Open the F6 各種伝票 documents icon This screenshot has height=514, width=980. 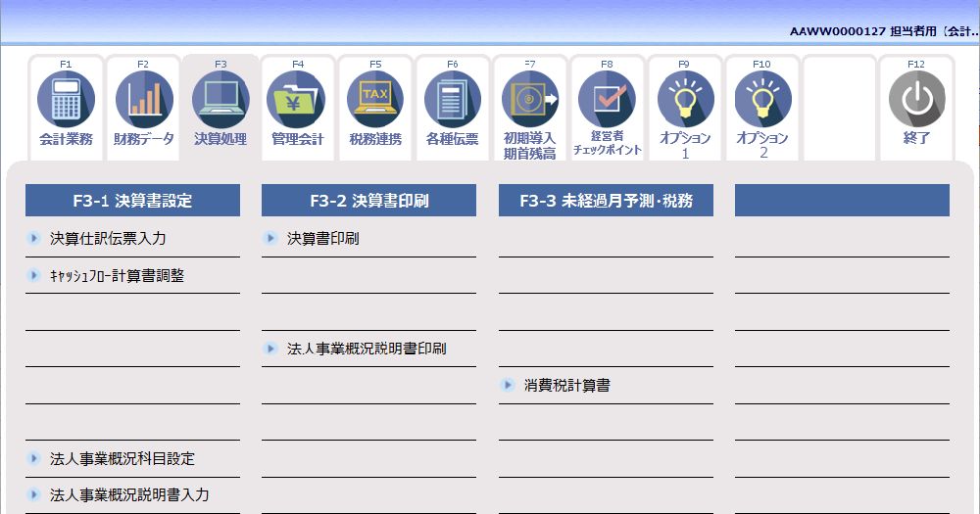click(453, 99)
